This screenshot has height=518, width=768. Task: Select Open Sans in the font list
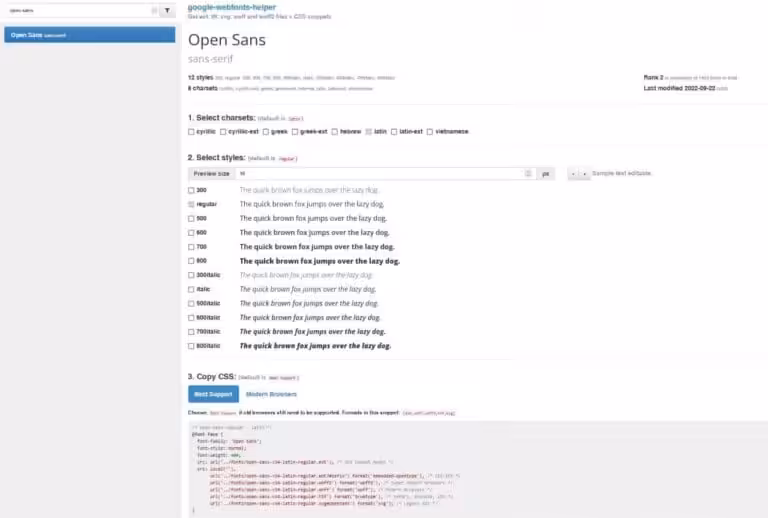90,35
